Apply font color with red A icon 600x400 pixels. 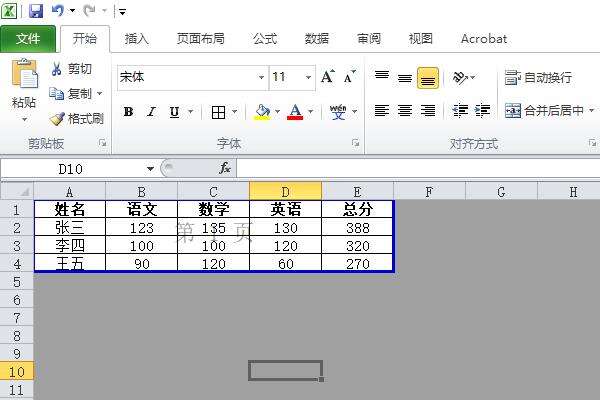coord(295,112)
